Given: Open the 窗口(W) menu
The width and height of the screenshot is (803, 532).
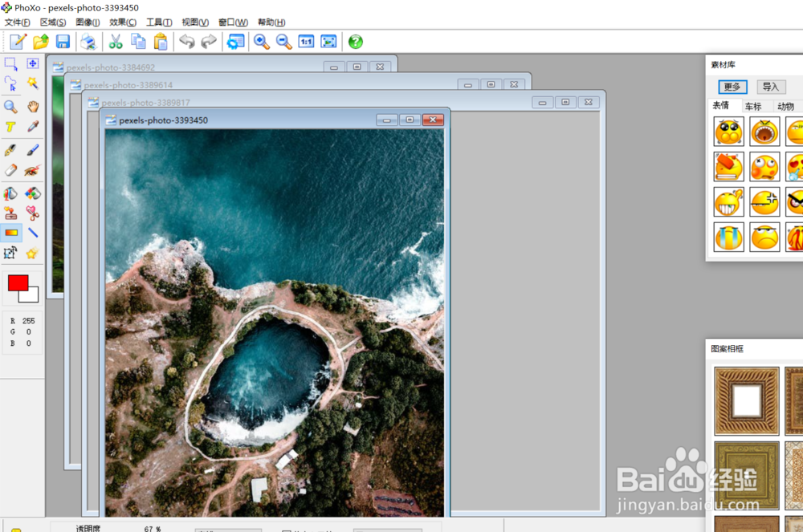Looking at the screenshot, I should pyautogui.click(x=233, y=22).
